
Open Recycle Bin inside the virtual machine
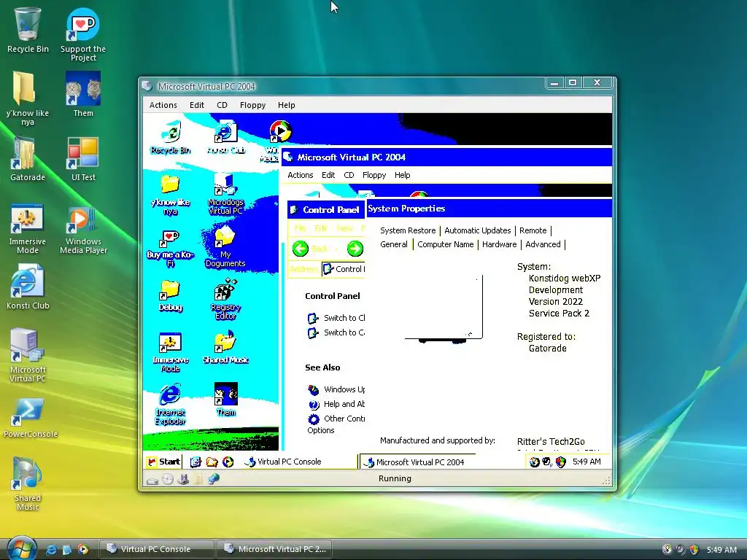171,137
